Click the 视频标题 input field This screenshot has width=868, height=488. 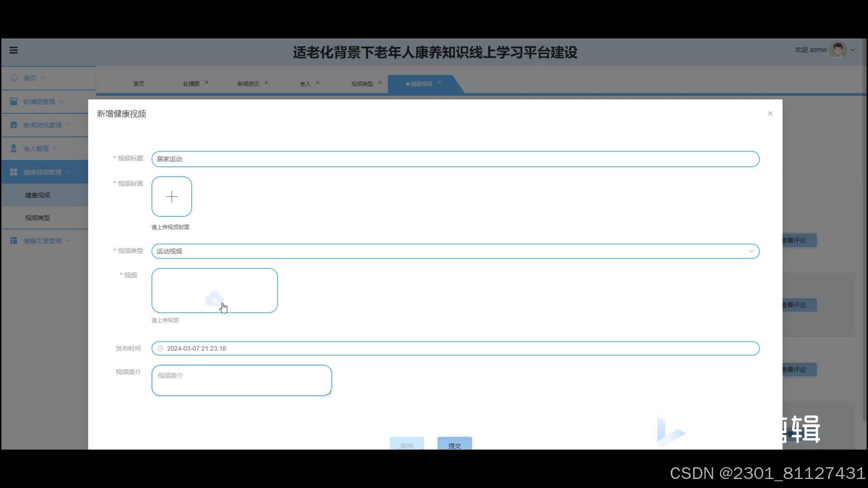click(x=455, y=159)
